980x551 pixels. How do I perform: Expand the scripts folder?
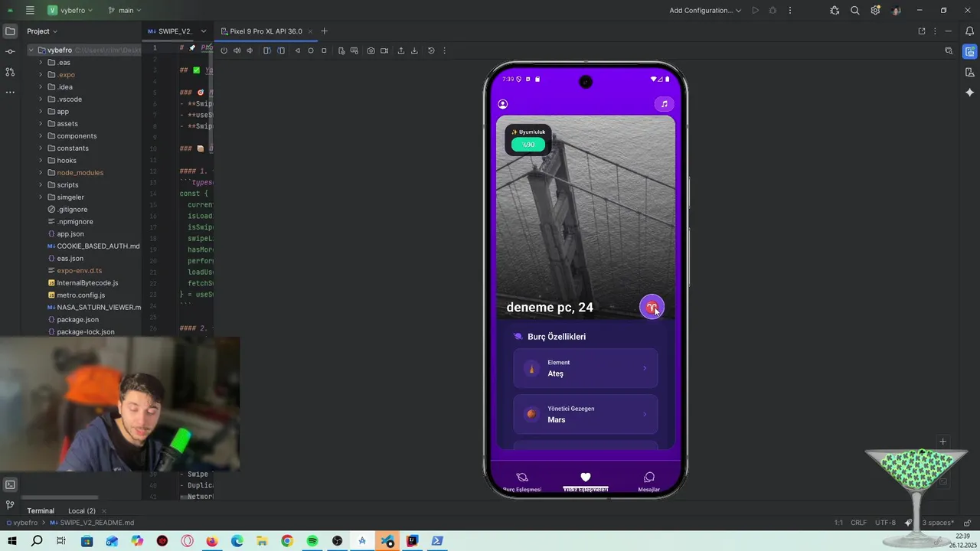point(41,185)
